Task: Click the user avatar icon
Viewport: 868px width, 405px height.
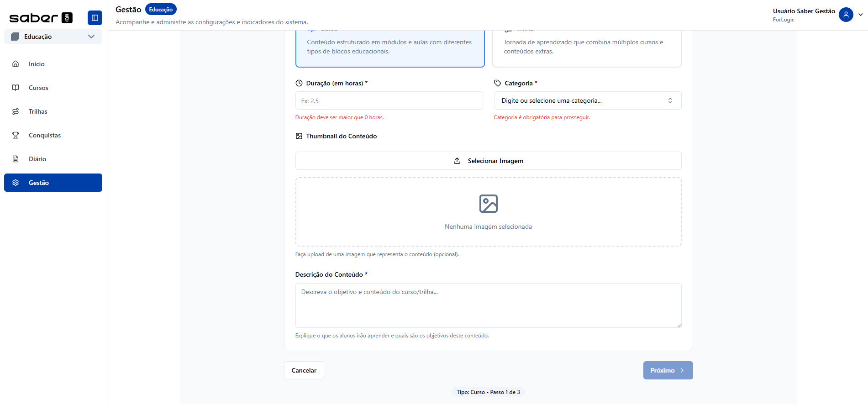Action: [846, 15]
